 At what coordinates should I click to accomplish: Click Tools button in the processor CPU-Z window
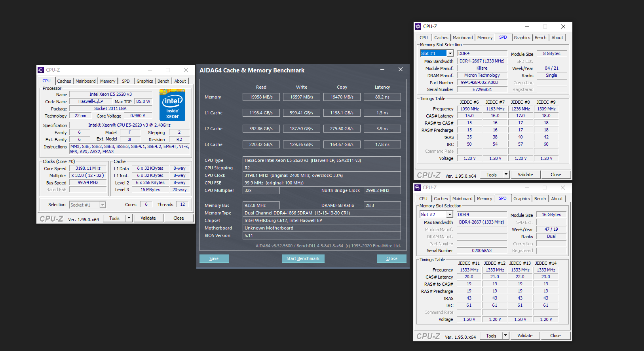[x=114, y=218]
